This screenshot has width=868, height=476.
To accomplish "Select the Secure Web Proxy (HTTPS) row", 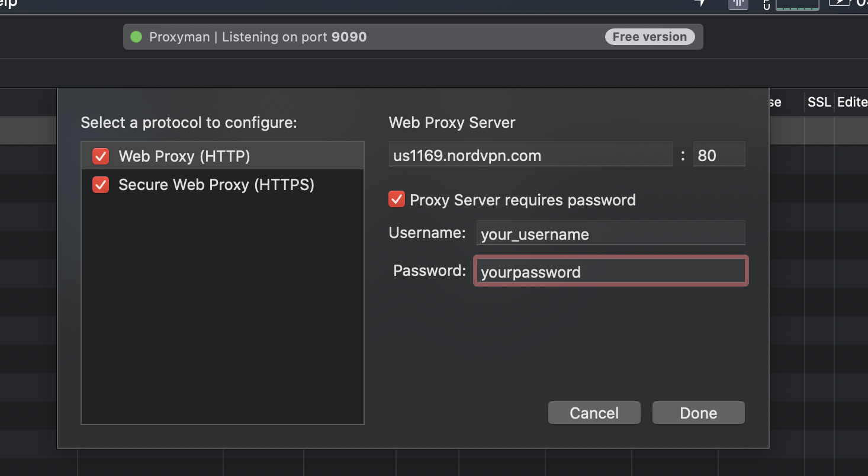I will coord(223,185).
